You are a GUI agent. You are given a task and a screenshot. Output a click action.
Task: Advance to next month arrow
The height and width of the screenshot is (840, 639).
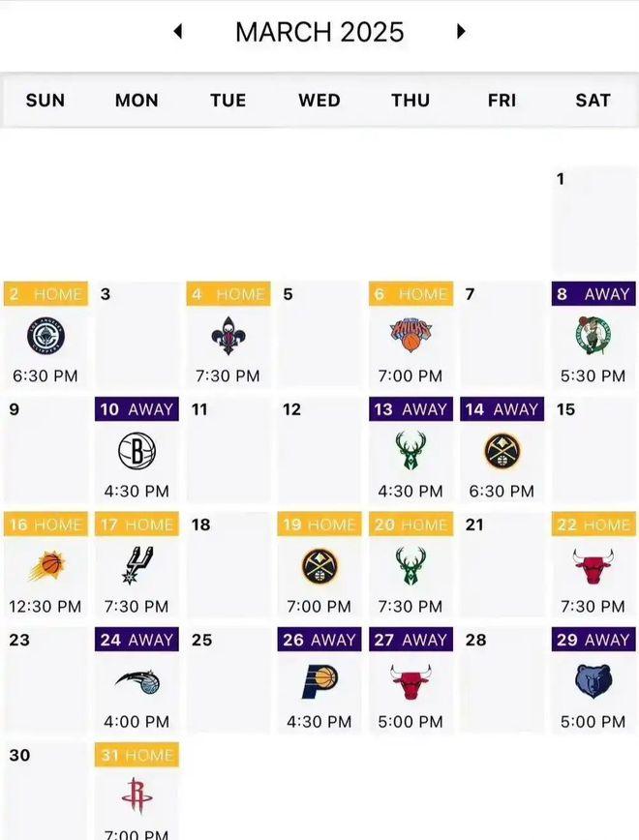coord(461,32)
